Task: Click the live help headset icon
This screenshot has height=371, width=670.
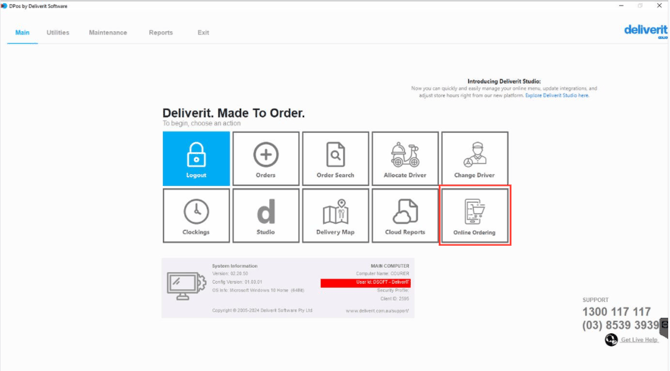Action: [x=611, y=340]
